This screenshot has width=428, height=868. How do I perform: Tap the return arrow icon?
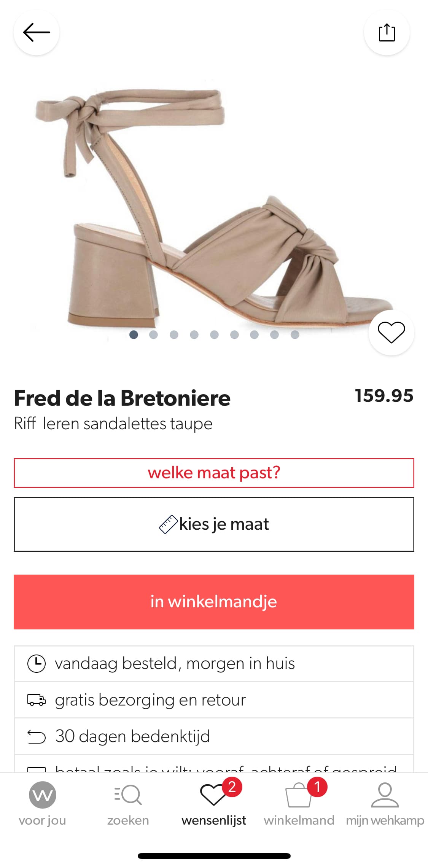click(37, 737)
